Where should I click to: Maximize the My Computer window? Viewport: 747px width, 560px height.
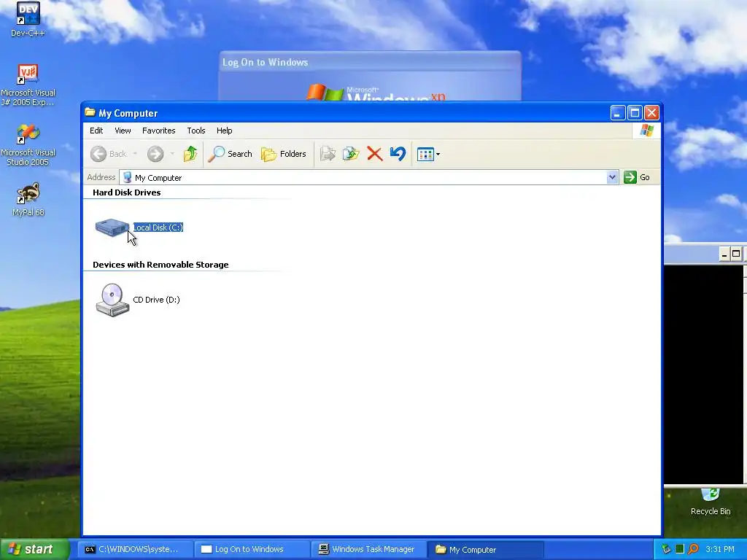(x=635, y=113)
